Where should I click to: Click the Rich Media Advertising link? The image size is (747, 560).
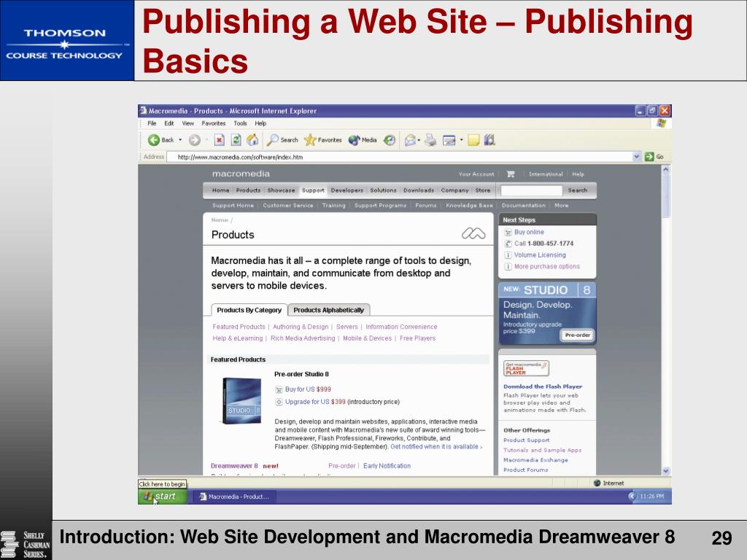tap(303, 338)
